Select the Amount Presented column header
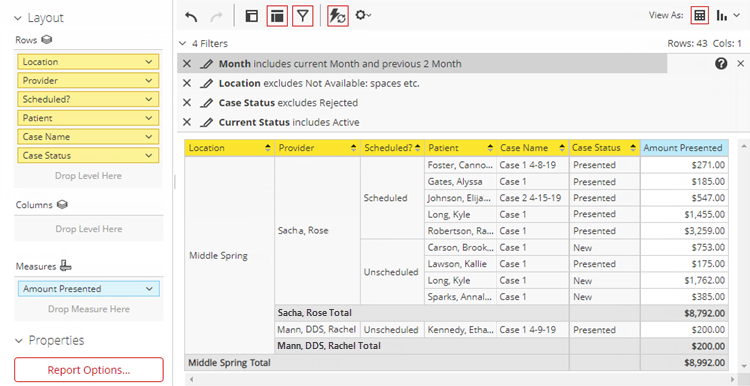The height and width of the screenshot is (386, 750). 684,148
